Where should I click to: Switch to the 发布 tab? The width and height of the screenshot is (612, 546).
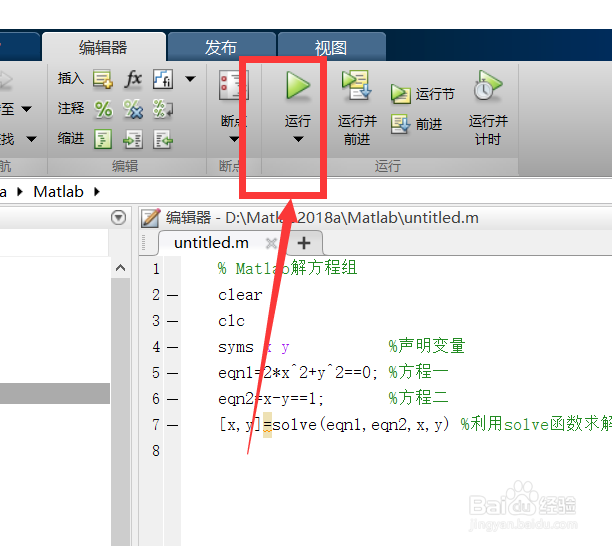click(x=221, y=48)
